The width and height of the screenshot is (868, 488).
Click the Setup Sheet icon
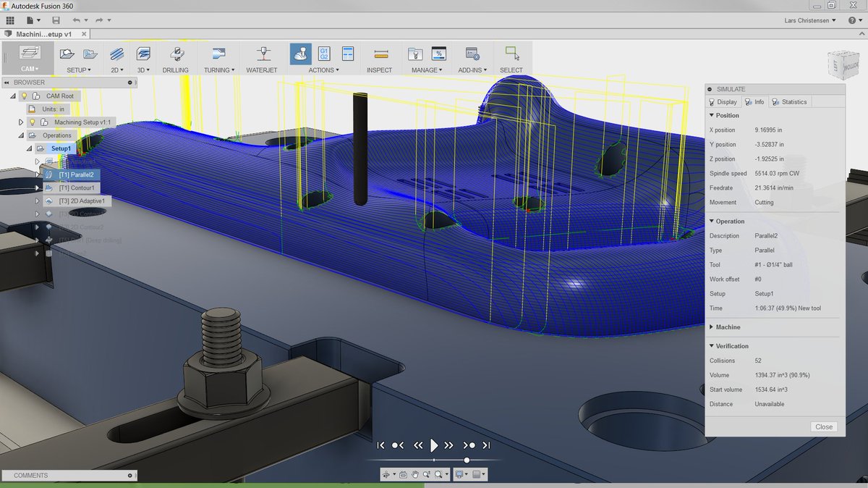[x=347, y=54]
